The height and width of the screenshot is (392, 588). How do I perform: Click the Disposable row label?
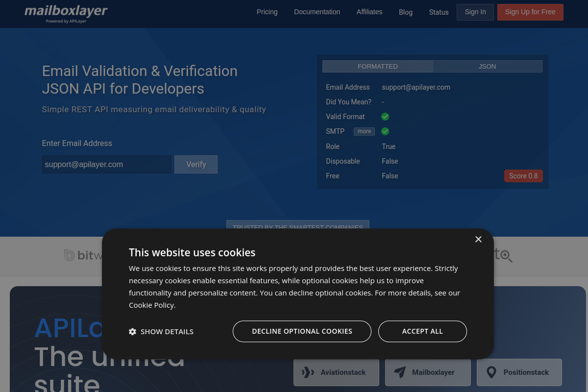[343, 161]
